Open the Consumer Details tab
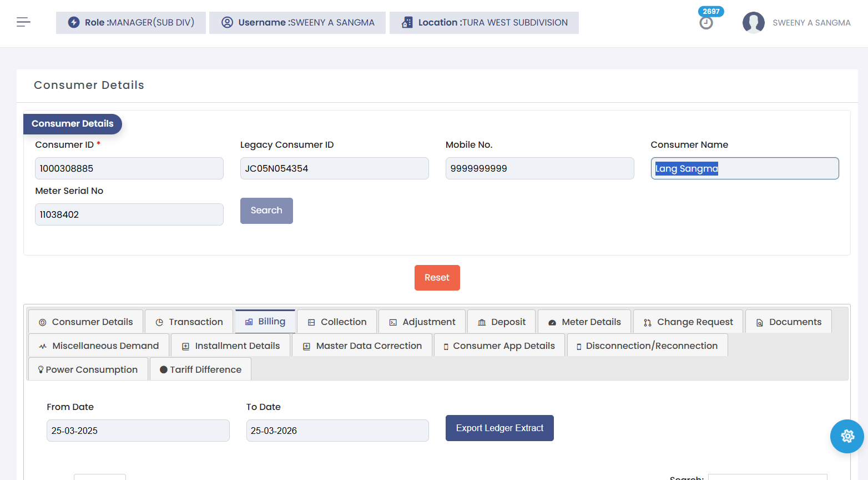This screenshot has height=480, width=868. [85, 322]
